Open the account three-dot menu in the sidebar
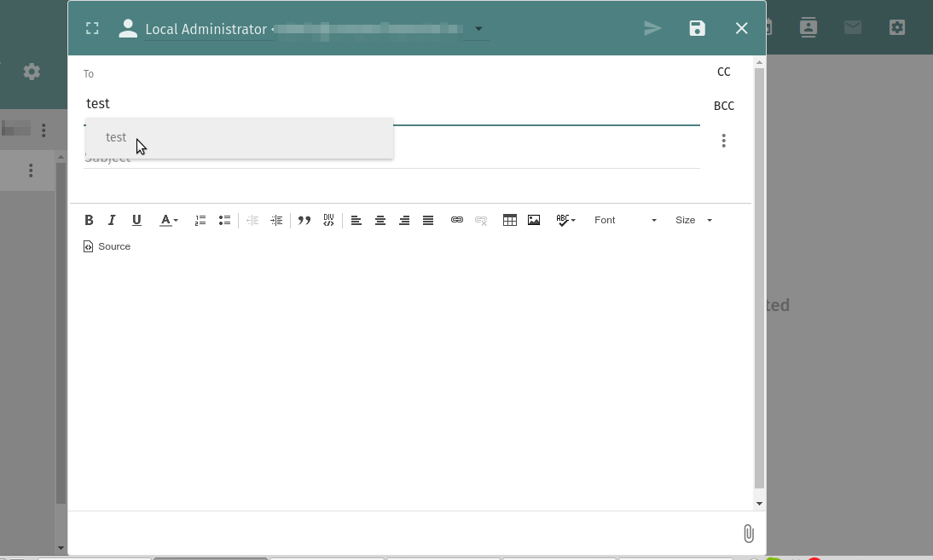This screenshot has height=560, width=933. [43, 130]
